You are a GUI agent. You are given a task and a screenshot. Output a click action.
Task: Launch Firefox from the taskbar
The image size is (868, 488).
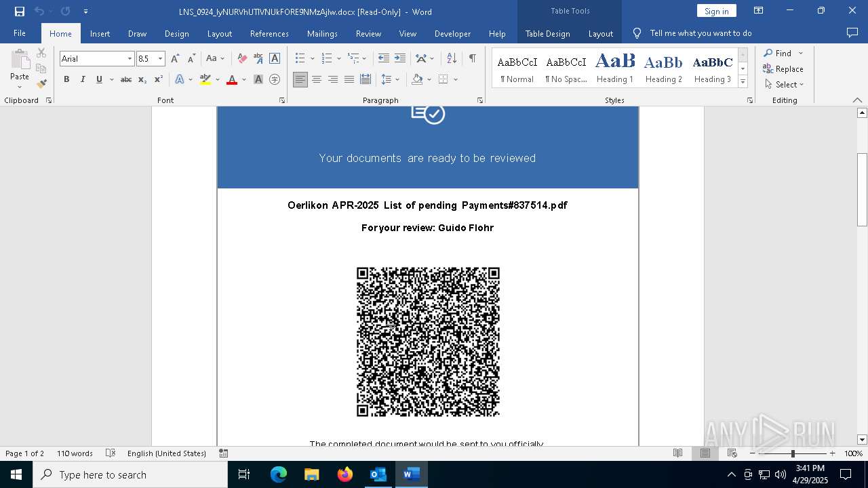[x=345, y=474]
